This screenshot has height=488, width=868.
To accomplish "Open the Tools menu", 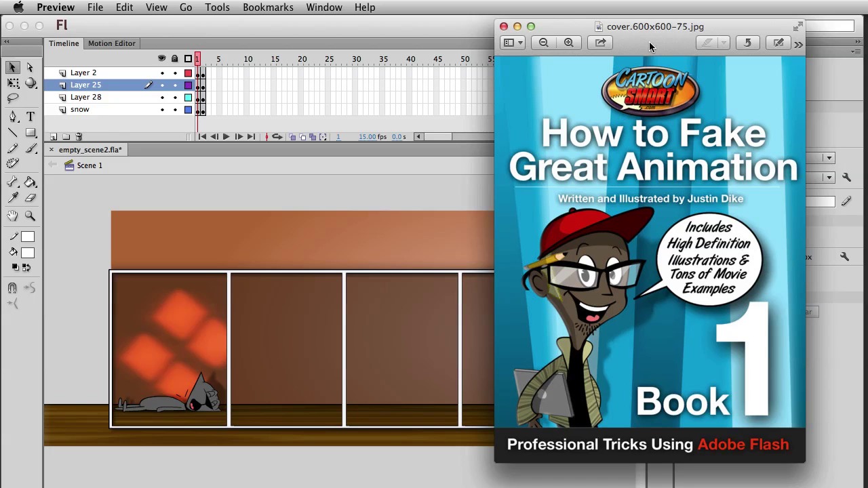I will coord(217,7).
